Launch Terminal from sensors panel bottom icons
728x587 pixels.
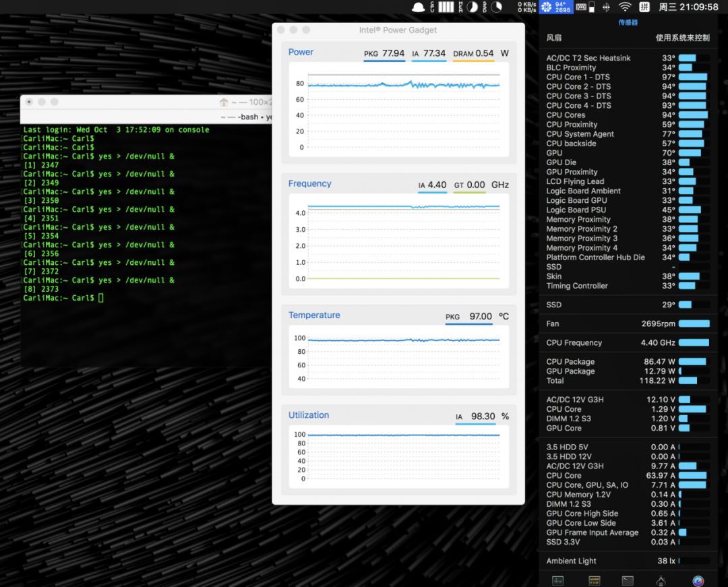[x=628, y=580]
